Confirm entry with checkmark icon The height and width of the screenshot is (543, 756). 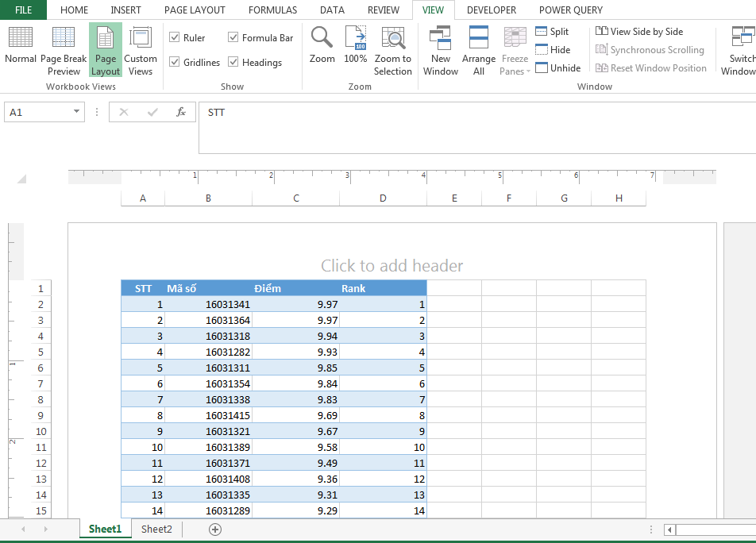tap(152, 112)
